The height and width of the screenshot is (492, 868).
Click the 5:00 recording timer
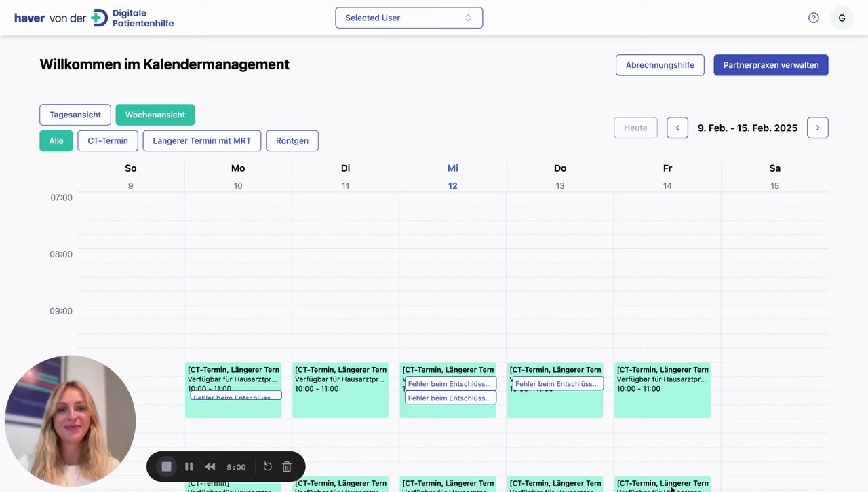(236, 467)
